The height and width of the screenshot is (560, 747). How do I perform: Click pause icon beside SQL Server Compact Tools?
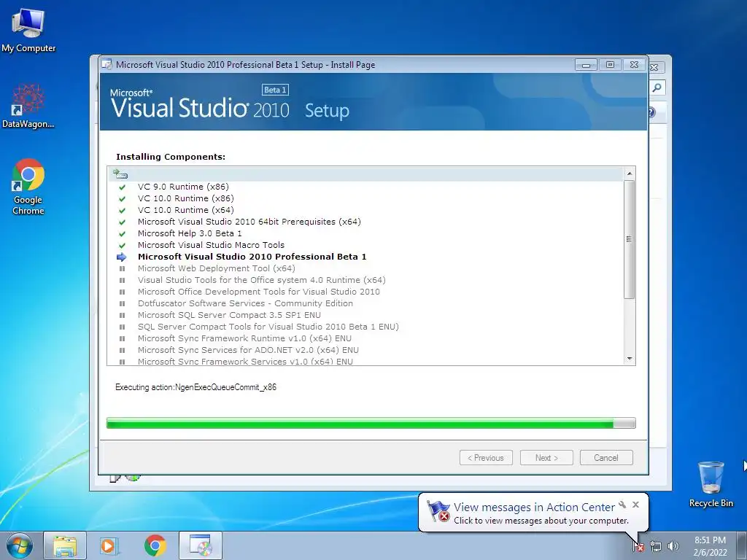click(x=122, y=327)
